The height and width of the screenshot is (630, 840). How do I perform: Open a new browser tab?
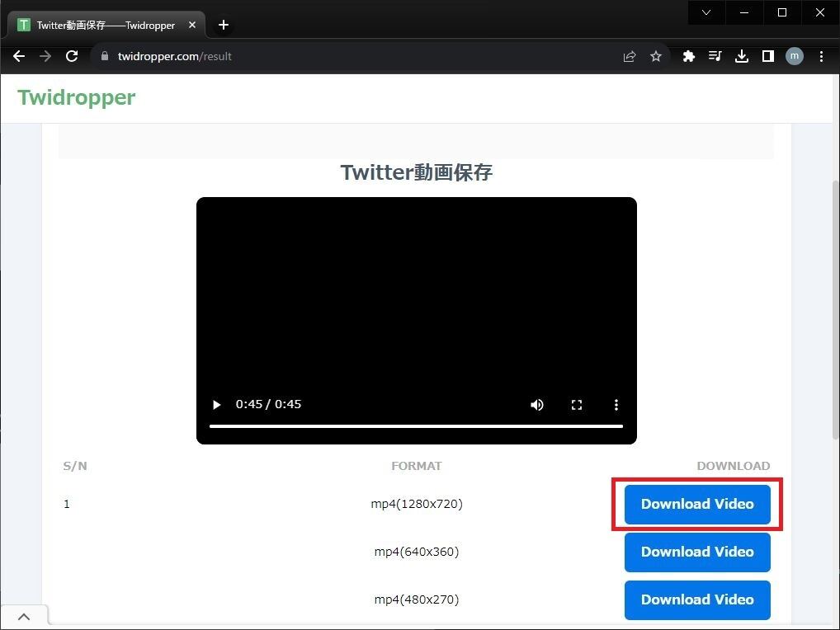[224, 26]
